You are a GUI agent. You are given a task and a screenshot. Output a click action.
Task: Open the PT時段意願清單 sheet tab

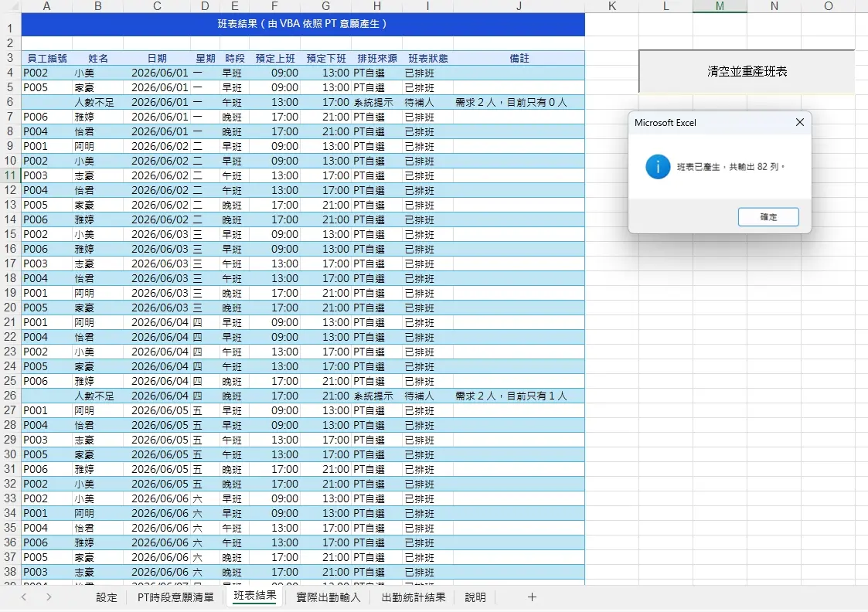pyautogui.click(x=175, y=597)
